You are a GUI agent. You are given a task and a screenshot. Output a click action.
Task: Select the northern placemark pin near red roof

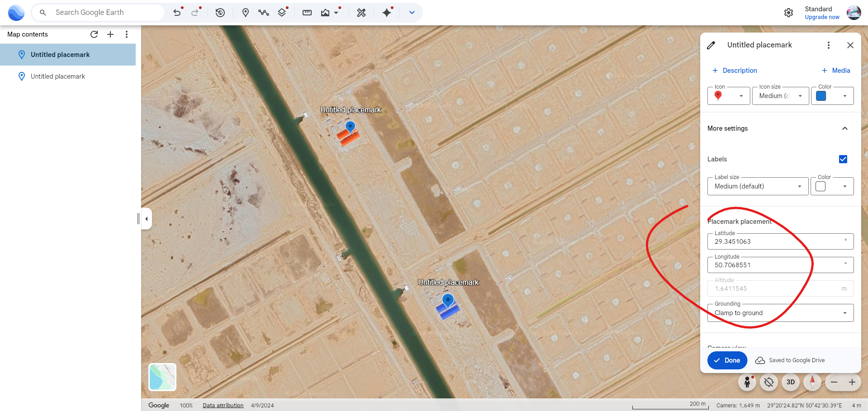tap(350, 127)
